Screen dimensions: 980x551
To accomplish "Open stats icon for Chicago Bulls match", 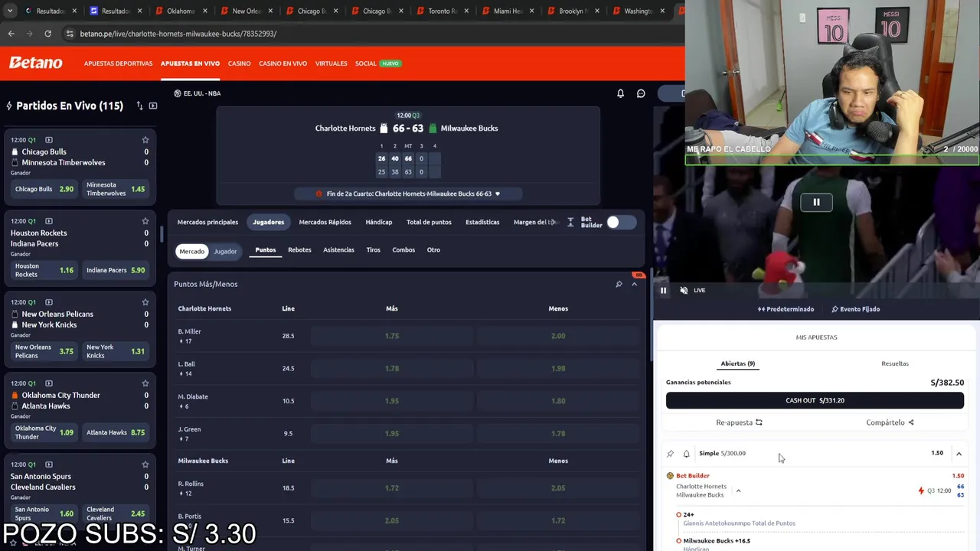I will click(49, 140).
